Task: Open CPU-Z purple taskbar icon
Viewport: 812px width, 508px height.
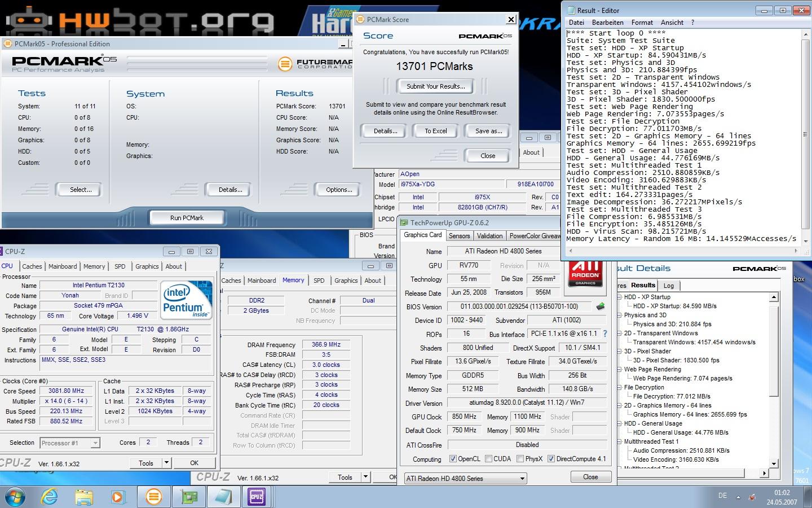Action: tap(257, 497)
